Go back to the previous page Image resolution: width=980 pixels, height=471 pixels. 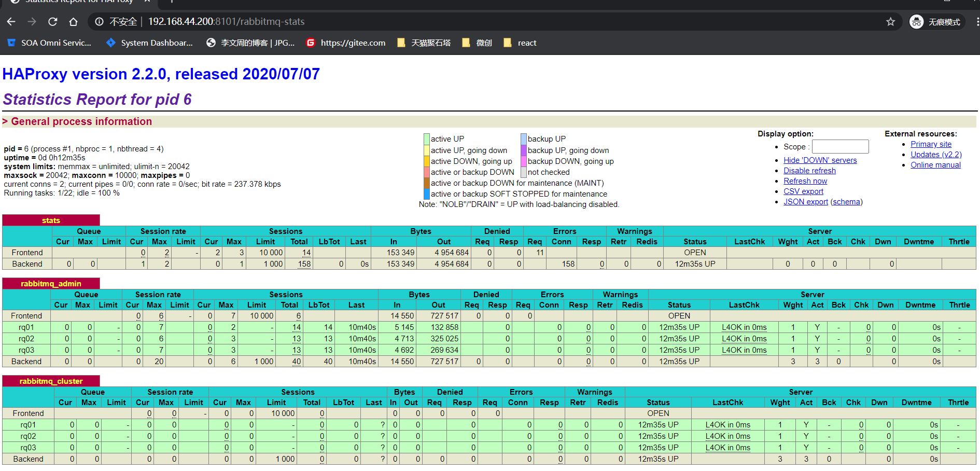point(11,22)
